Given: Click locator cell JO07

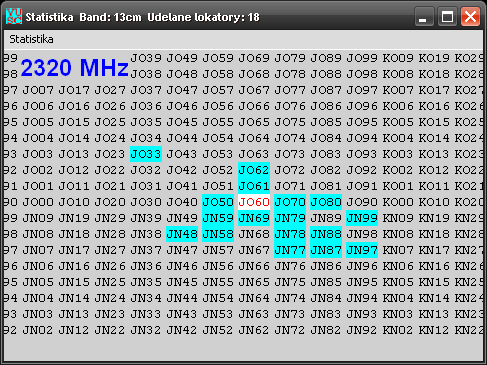Looking at the screenshot, I should click(x=38, y=90).
